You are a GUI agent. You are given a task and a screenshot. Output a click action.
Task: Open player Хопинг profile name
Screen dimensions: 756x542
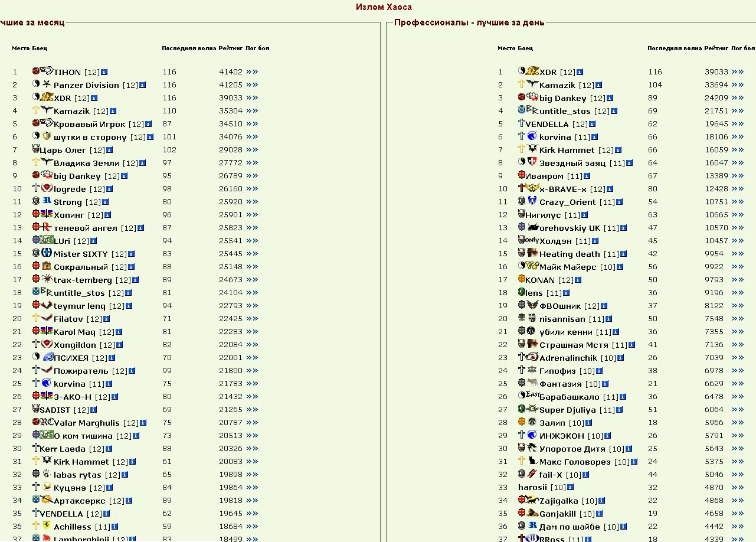coord(69,215)
